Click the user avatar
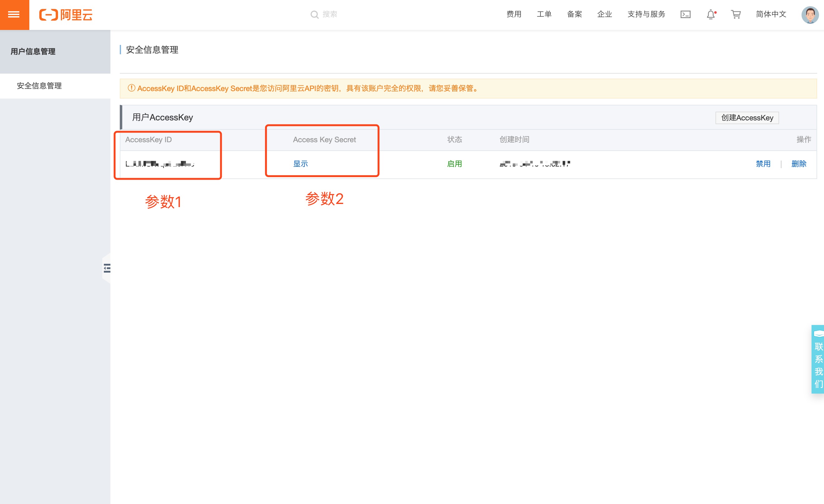The image size is (824, 504). (810, 15)
